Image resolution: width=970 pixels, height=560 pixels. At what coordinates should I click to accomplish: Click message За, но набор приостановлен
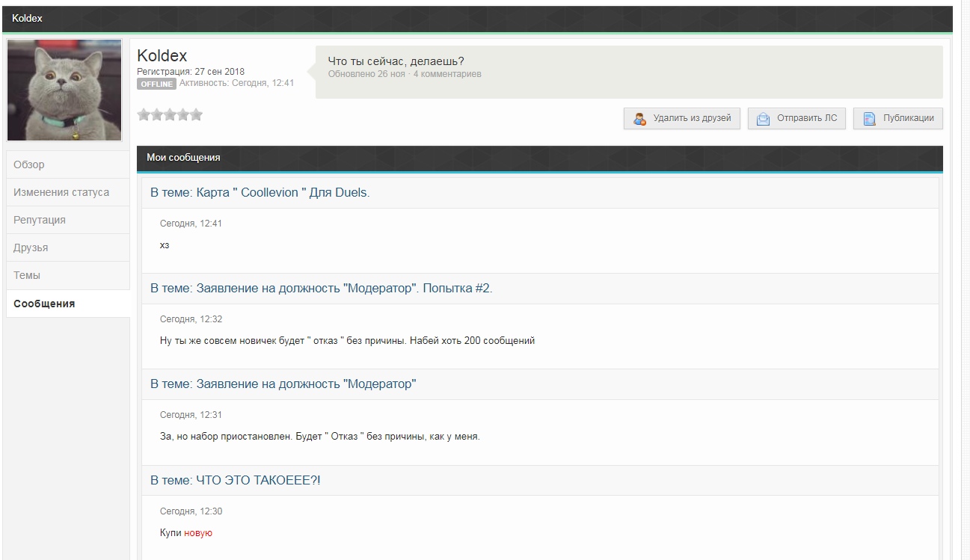(225, 437)
